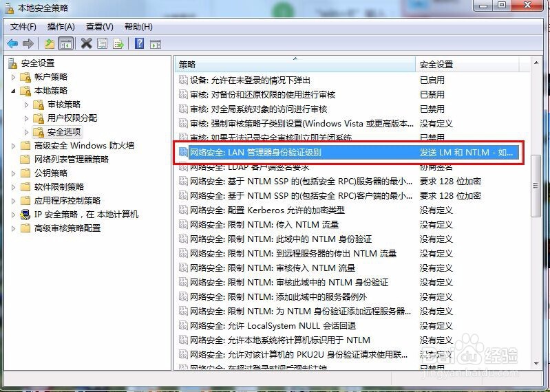Click the Forward arrow toolbar icon
This screenshot has width=550, height=392.
tap(28, 44)
